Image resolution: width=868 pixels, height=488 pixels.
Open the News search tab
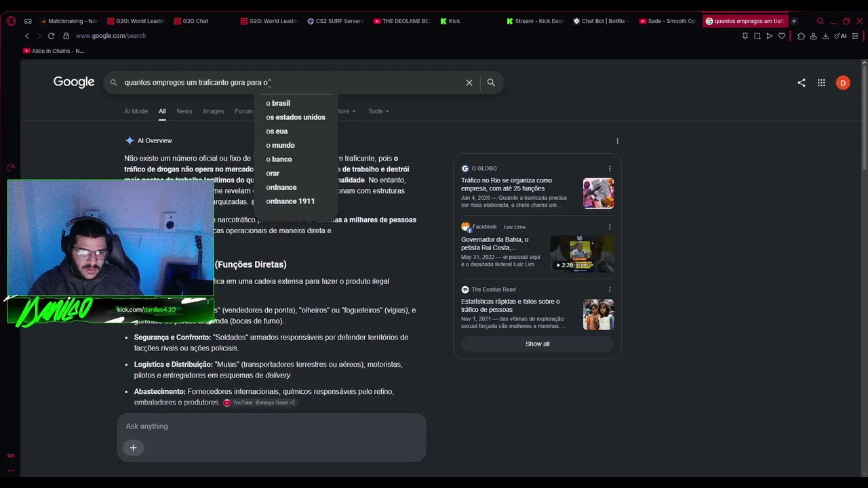(184, 111)
